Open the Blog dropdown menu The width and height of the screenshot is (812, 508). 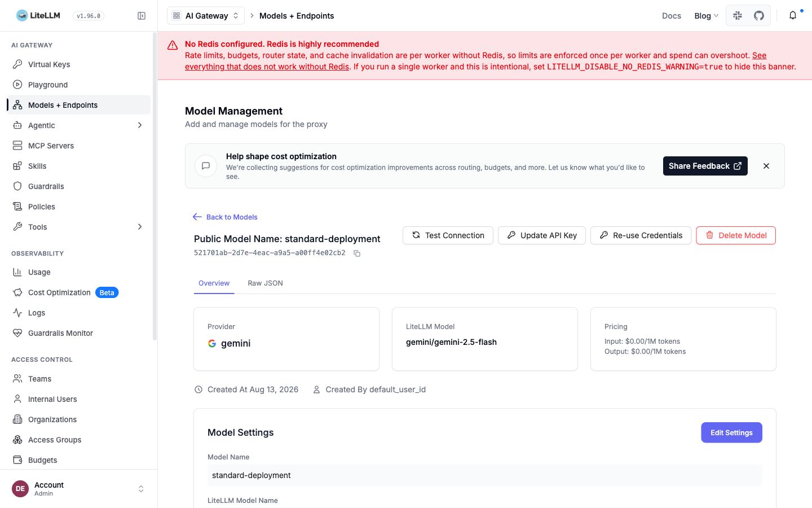706,16
